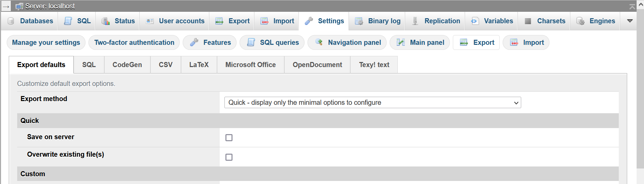
Task: Open the Export method dropdown
Action: coord(372,102)
